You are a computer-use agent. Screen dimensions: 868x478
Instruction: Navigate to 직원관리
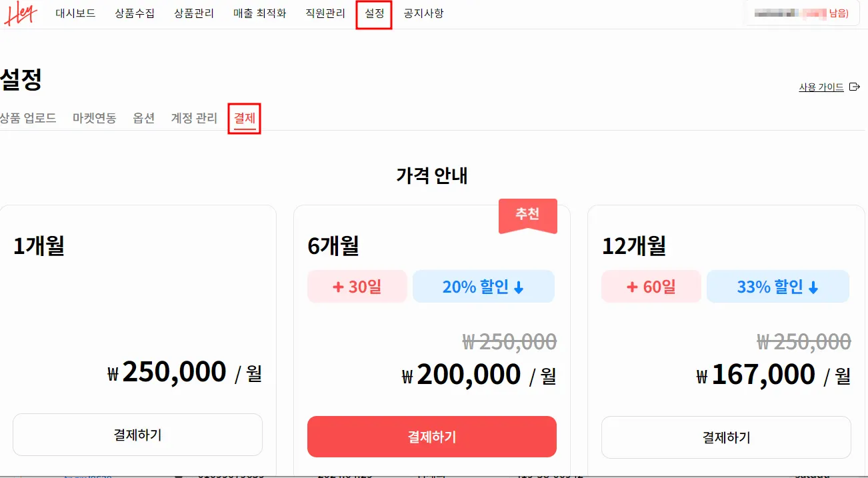pyautogui.click(x=325, y=13)
